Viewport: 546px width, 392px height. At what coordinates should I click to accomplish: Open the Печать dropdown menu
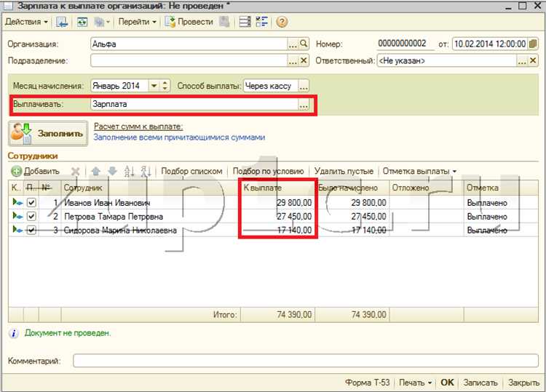[x=415, y=383]
